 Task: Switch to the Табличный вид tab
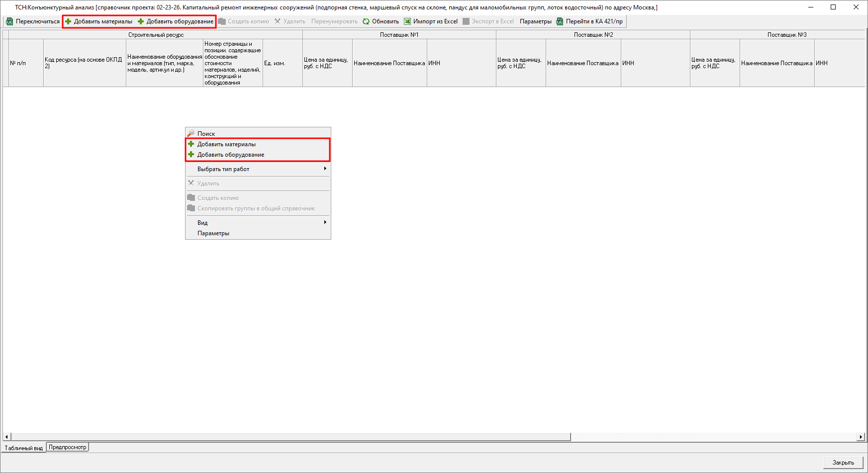tap(24, 448)
